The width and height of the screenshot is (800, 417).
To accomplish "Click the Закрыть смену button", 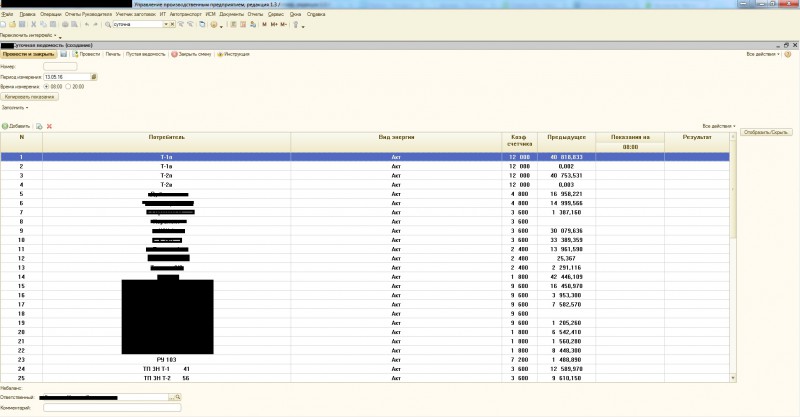I will (191, 54).
